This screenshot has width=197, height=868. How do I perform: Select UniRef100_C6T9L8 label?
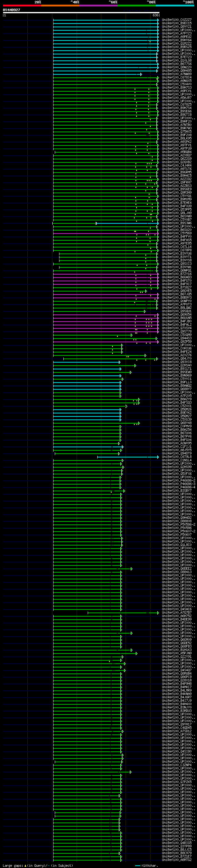pos(176,457)
